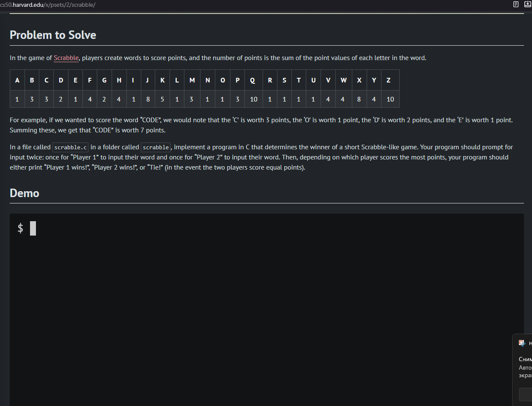
Task: Click the value 5 under letter K
Action: [162, 99]
